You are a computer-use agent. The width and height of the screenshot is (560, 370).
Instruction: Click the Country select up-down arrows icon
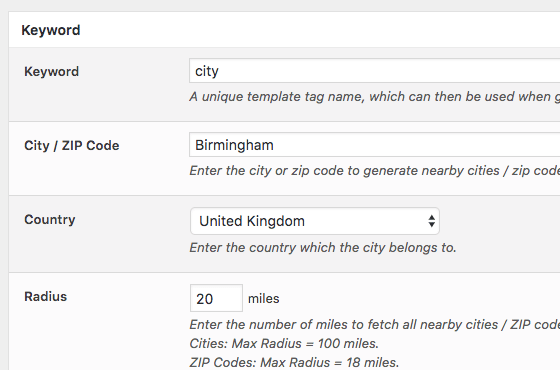tap(431, 221)
